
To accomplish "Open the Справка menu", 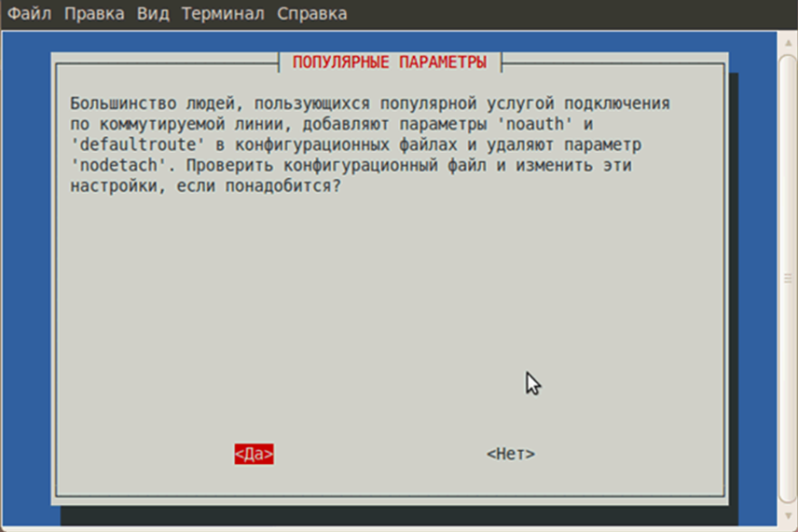I will point(310,14).
